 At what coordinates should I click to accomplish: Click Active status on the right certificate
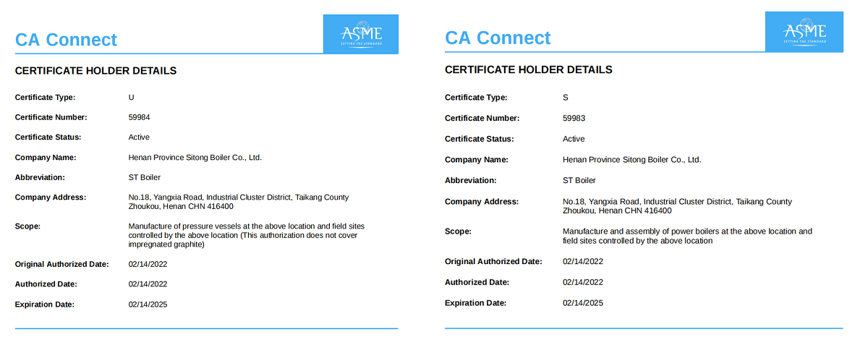click(x=574, y=139)
